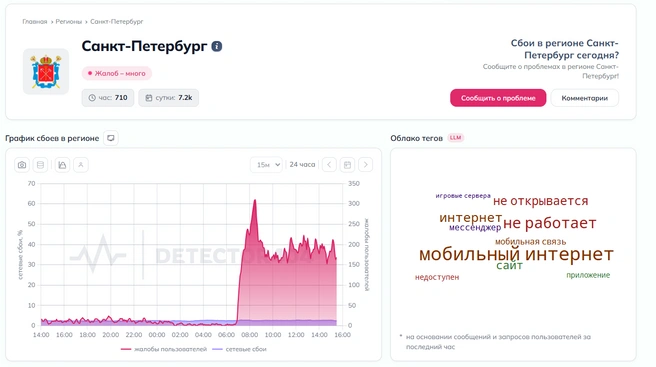
Task: Click the tag мобильный интернет
Action: point(516,254)
